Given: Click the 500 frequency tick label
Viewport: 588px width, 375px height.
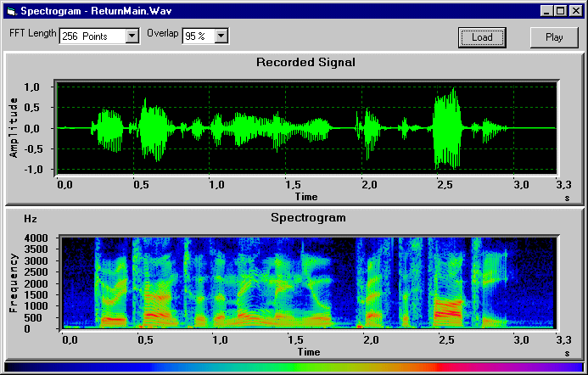Looking at the screenshot, I should pyautogui.click(x=32, y=317).
